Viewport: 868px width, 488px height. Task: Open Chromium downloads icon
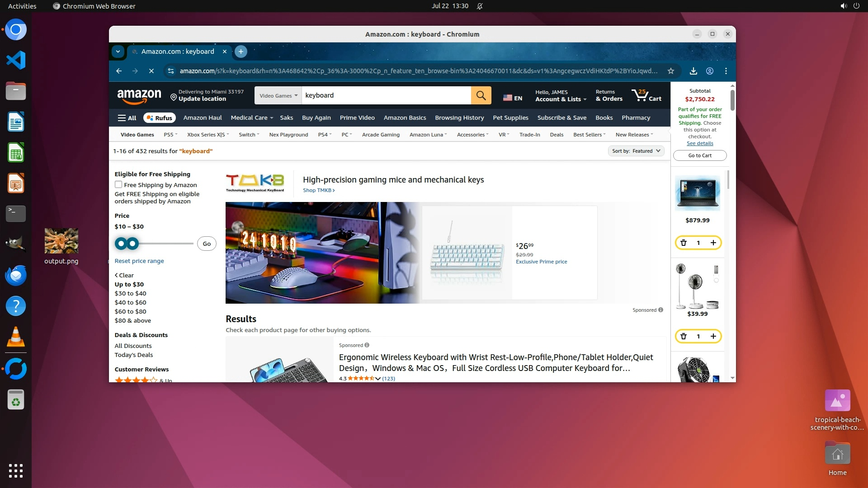coord(693,71)
